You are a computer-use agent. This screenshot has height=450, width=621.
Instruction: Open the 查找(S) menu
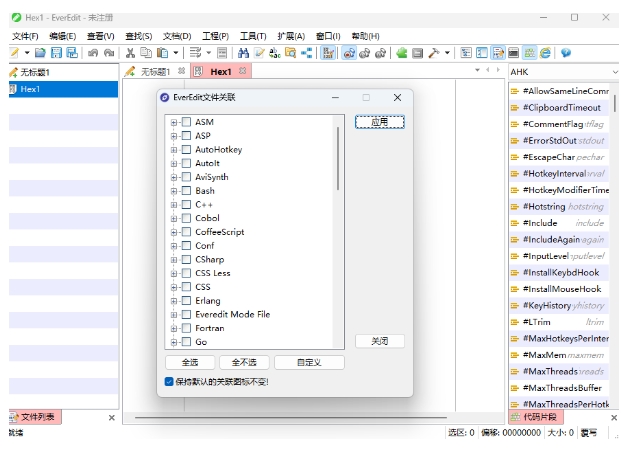[139, 36]
